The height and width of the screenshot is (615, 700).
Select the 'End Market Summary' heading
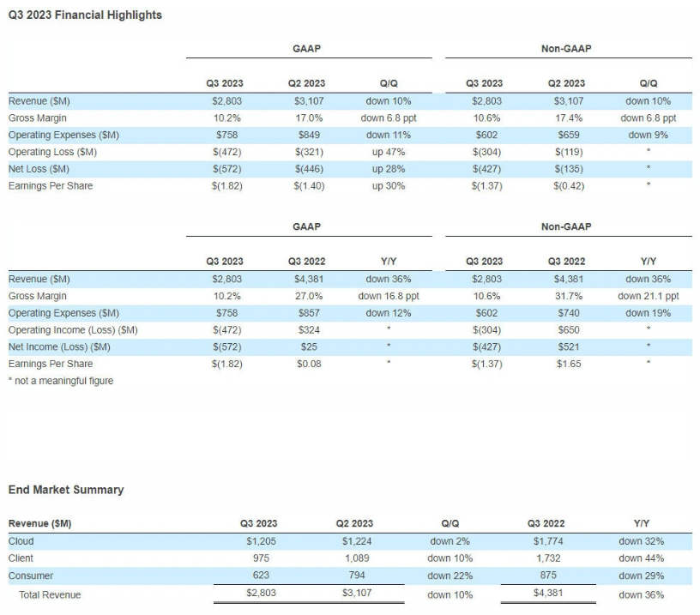pos(65,490)
